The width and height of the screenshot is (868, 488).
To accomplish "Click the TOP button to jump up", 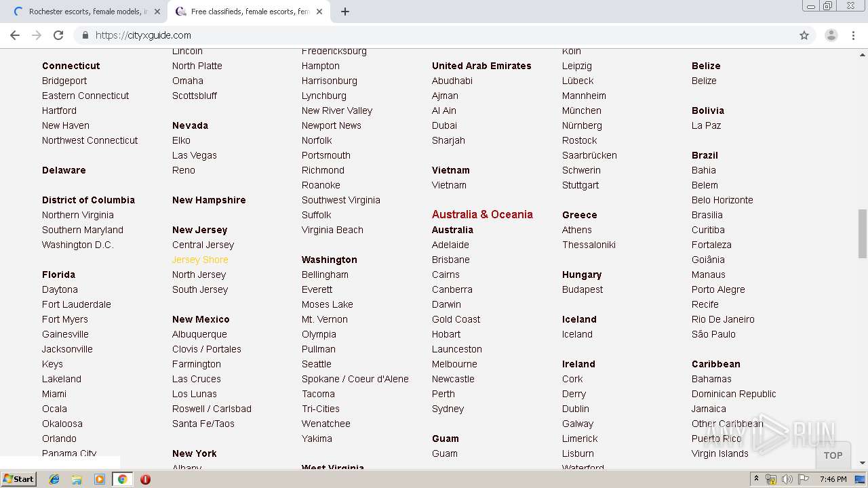I will point(833,455).
